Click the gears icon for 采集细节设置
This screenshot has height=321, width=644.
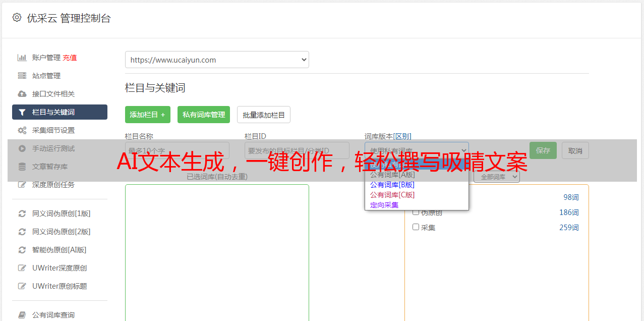(22, 130)
